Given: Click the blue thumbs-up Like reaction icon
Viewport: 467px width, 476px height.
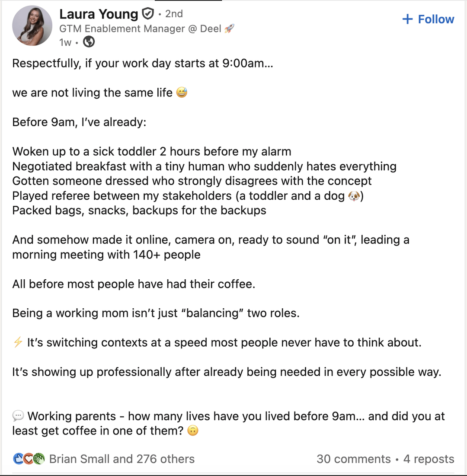Looking at the screenshot, I should (18, 459).
